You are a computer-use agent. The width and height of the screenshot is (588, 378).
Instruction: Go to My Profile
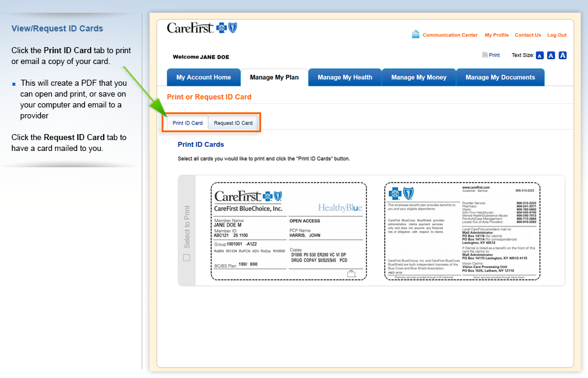pos(497,35)
